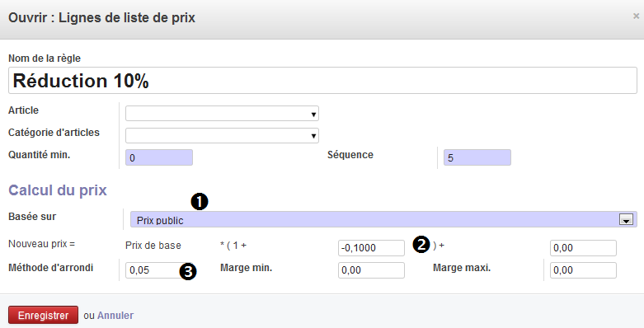The image size is (644, 328).
Task: Open the Article dropdown arrow
Action: [x=313, y=114]
